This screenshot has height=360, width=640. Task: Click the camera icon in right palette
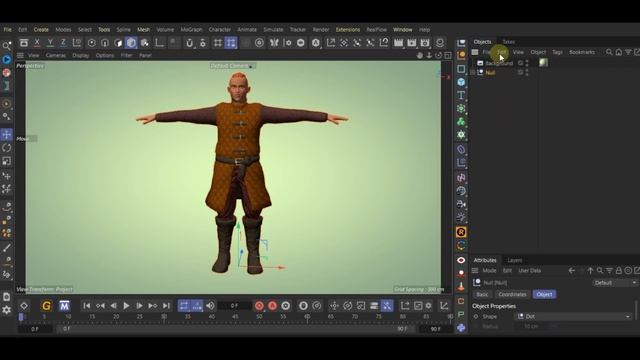tap(461, 204)
